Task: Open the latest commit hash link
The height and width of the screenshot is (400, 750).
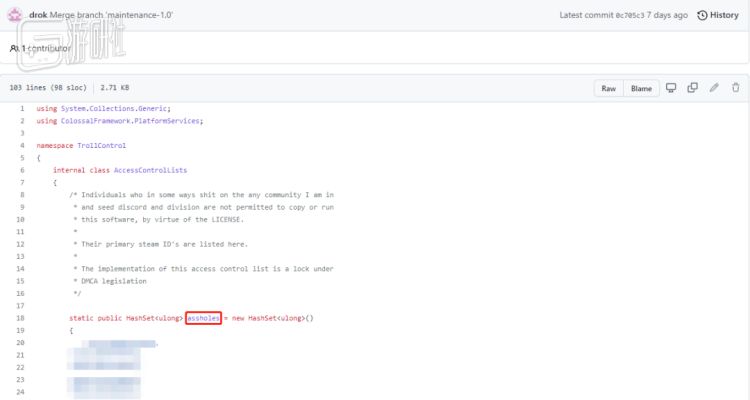Action: tap(629, 15)
